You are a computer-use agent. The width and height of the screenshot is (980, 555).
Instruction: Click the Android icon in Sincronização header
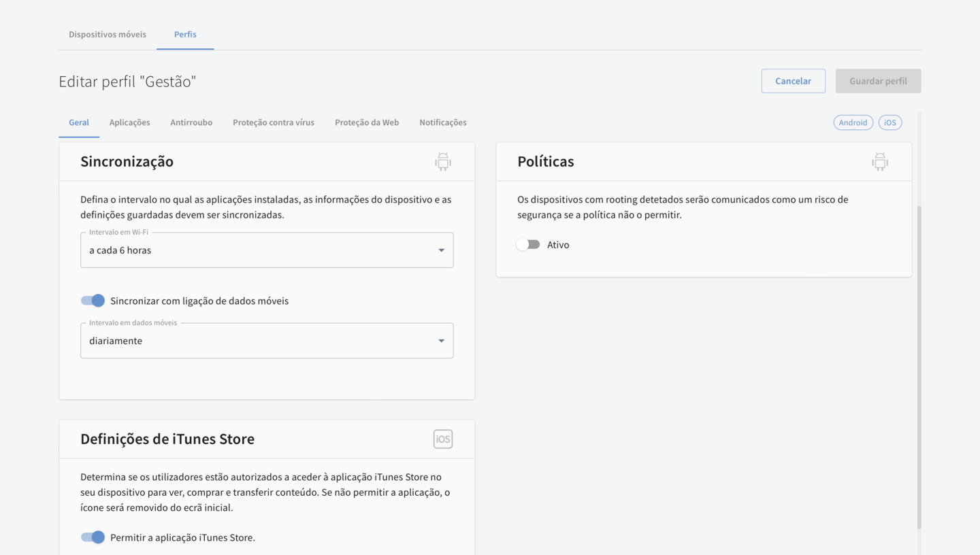[443, 162]
